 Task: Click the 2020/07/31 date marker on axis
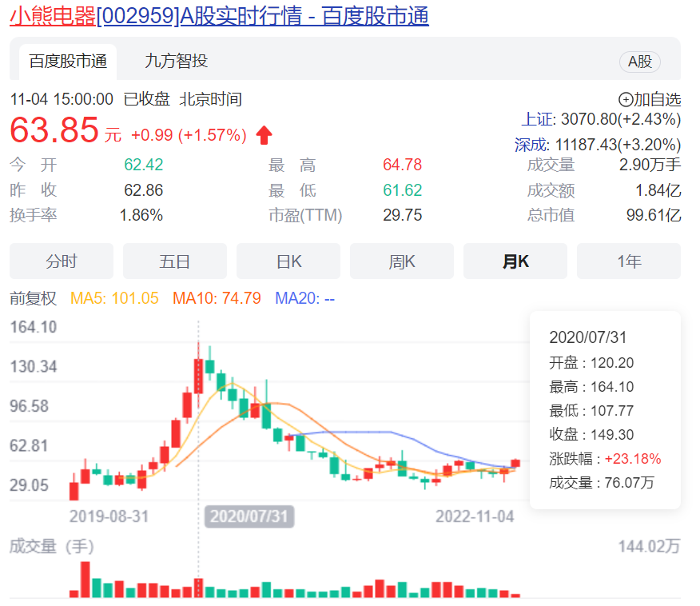[249, 516]
